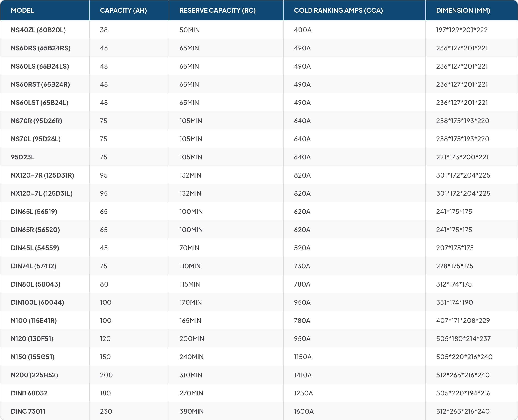The image size is (518, 420).
Task: Click the CAPACITY (AH) column header
Action: pos(123,10)
